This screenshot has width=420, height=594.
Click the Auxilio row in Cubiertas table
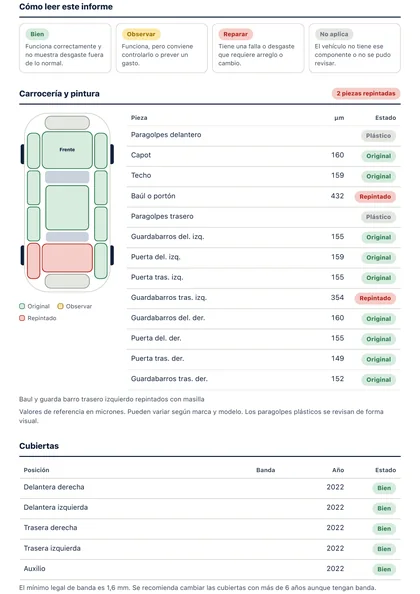click(210, 569)
